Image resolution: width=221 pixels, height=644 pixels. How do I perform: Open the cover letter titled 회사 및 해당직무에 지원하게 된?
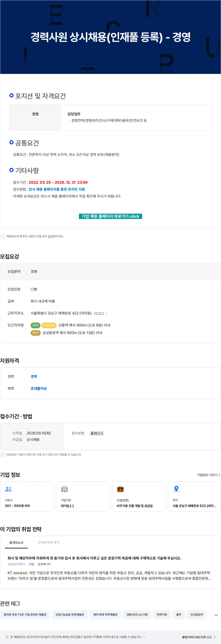(94, 558)
